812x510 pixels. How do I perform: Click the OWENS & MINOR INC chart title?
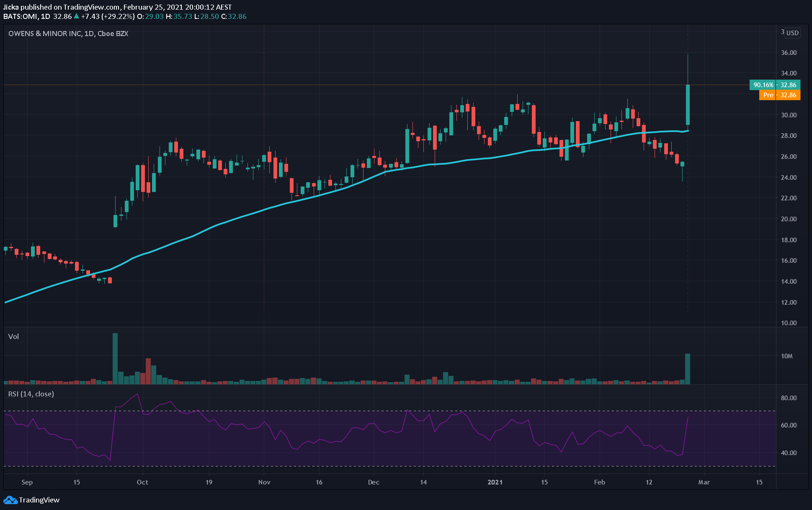point(68,34)
